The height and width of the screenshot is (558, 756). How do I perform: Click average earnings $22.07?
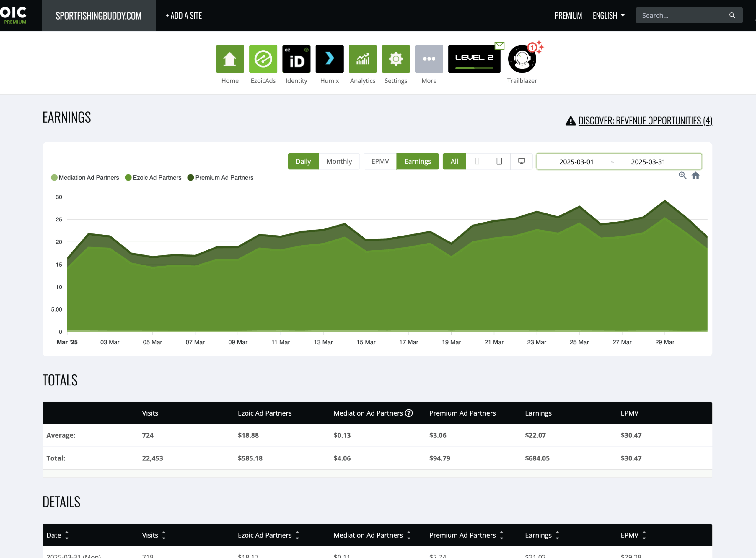(x=535, y=435)
